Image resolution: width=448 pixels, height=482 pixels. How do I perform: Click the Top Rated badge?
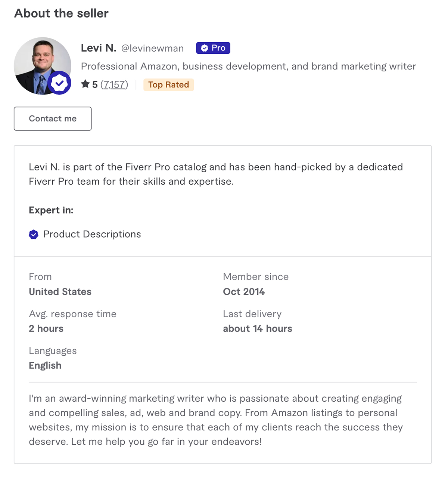tap(169, 85)
